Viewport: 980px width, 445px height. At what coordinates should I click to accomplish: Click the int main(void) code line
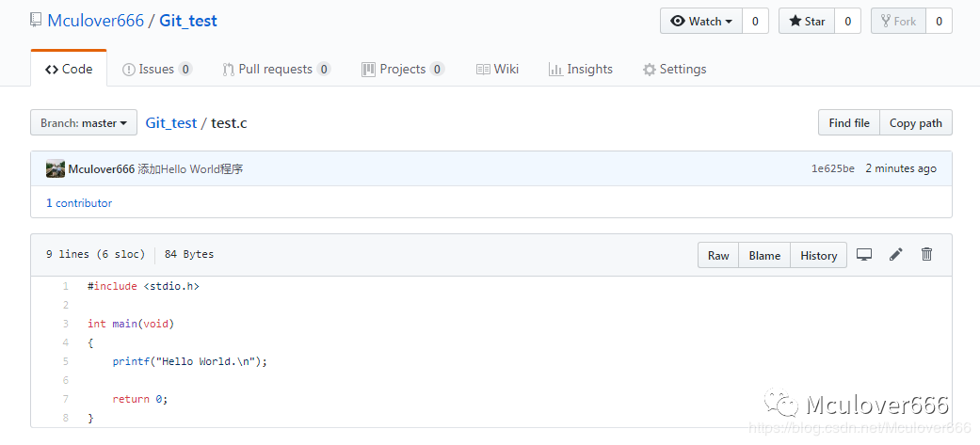click(x=131, y=324)
